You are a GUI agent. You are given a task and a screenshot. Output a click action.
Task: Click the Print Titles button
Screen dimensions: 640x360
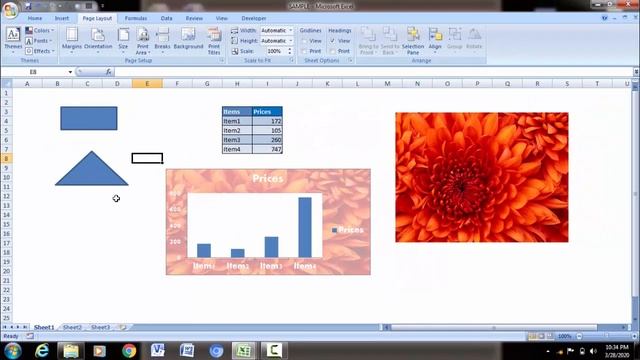tap(214, 40)
